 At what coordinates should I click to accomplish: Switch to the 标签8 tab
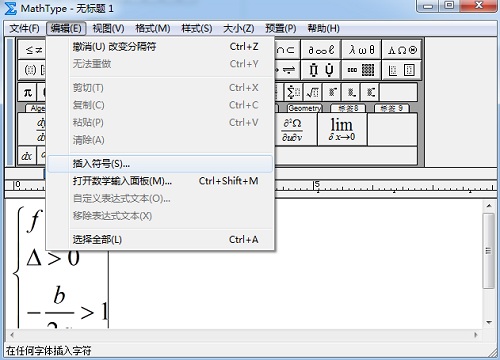click(x=348, y=108)
